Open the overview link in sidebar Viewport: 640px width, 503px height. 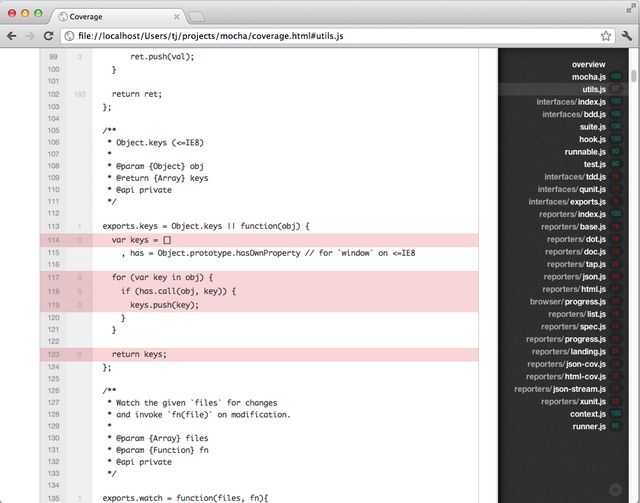coord(588,64)
